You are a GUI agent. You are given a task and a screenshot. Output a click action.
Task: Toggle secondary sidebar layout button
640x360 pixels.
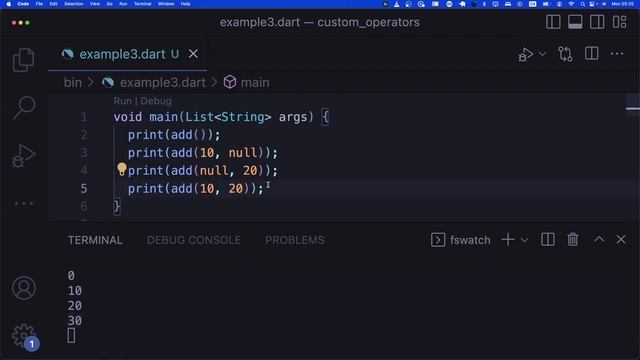pyautogui.click(x=597, y=22)
